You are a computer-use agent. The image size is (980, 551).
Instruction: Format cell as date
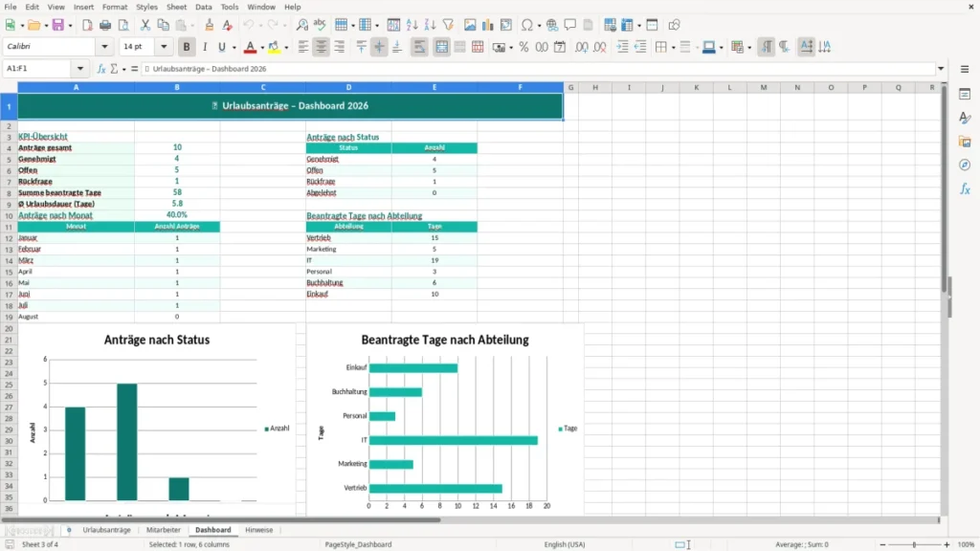[560, 47]
